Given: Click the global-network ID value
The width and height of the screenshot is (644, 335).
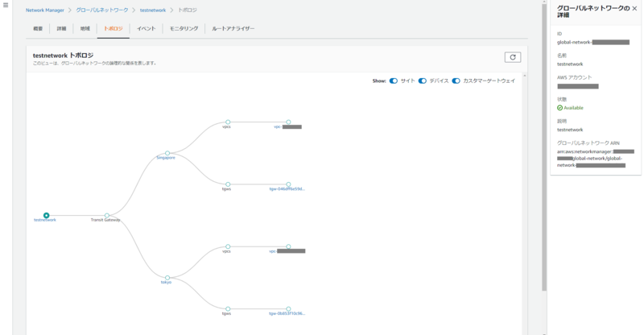Looking at the screenshot, I should click(x=593, y=43).
